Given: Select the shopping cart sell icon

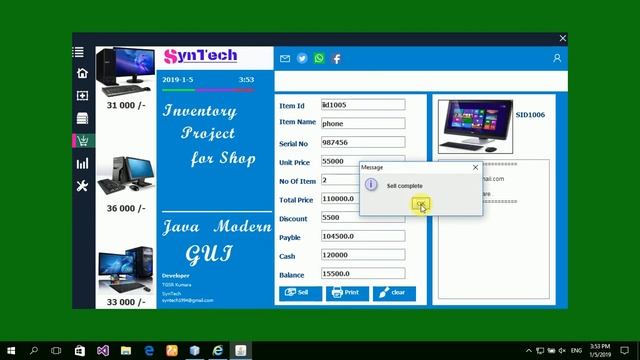Looking at the screenshot, I should pos(83,141).
